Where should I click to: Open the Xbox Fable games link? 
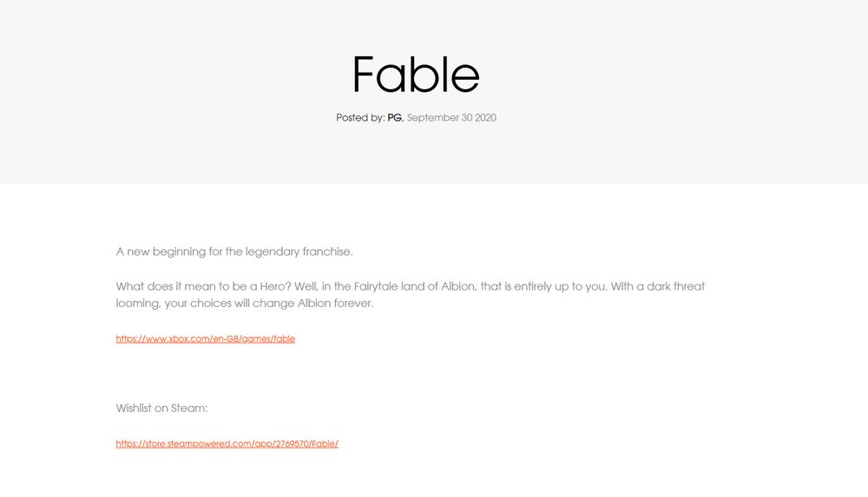tap(205, 339)
